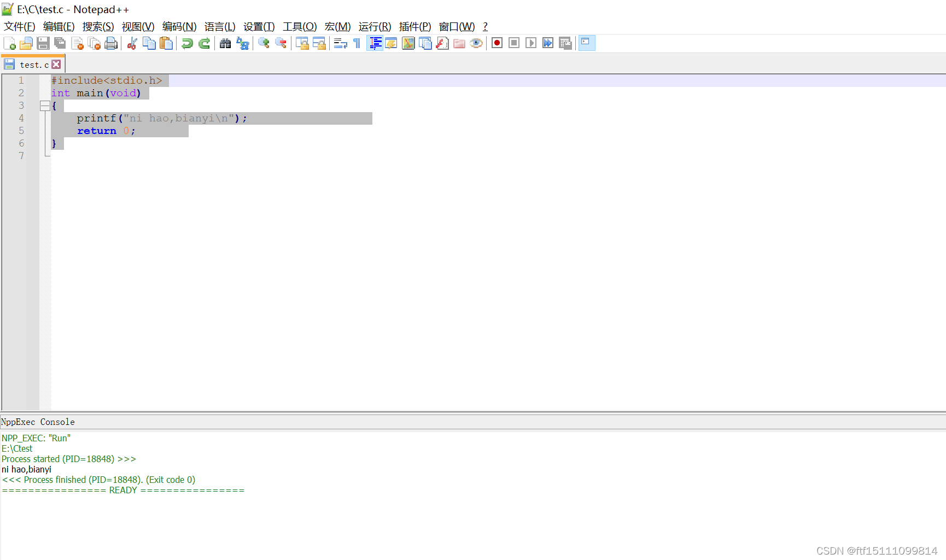
Task: Collapse the main function code block
Action: [x=45, y=106]
